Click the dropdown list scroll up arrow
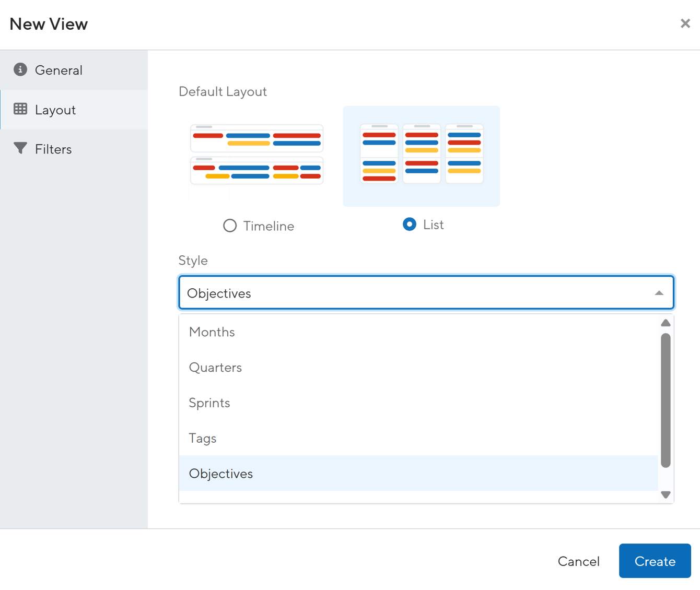This screenshot has height=590, width=700. pos(666,323)
